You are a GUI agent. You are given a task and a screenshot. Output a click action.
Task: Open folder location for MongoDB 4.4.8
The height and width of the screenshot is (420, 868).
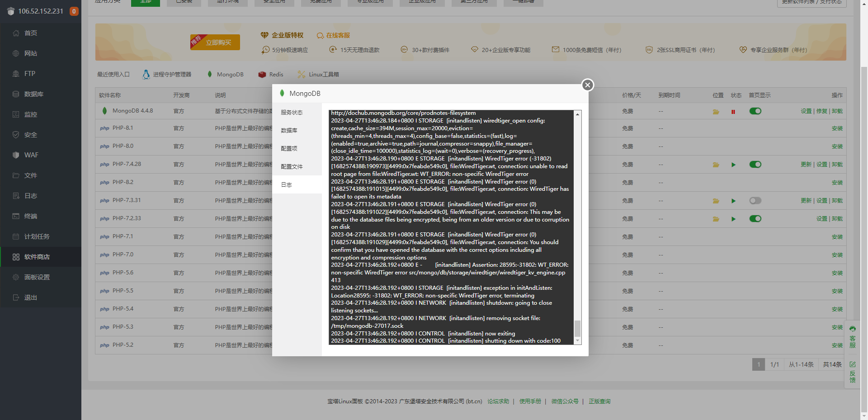[x=716, y=112]
